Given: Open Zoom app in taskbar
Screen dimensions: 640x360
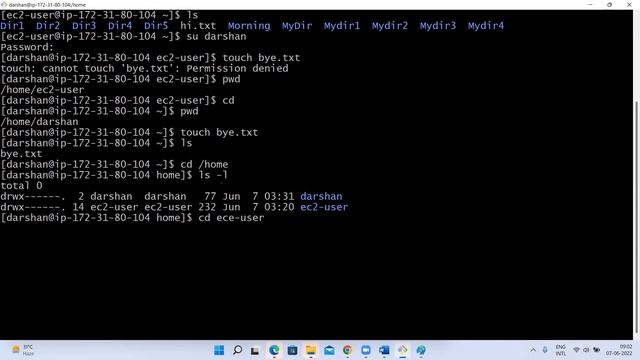Looking at the screenshot, I should pyautogui.click(x=366, y=350).
